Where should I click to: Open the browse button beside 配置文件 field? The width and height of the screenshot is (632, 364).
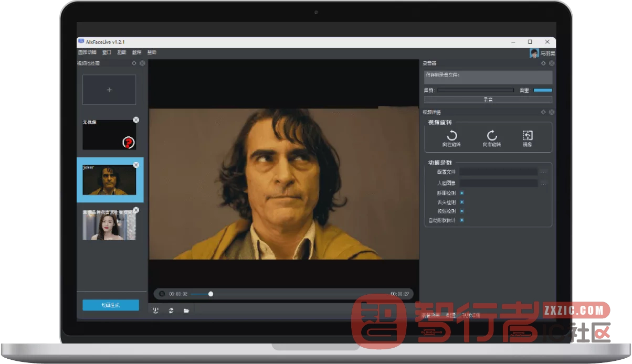543,172
